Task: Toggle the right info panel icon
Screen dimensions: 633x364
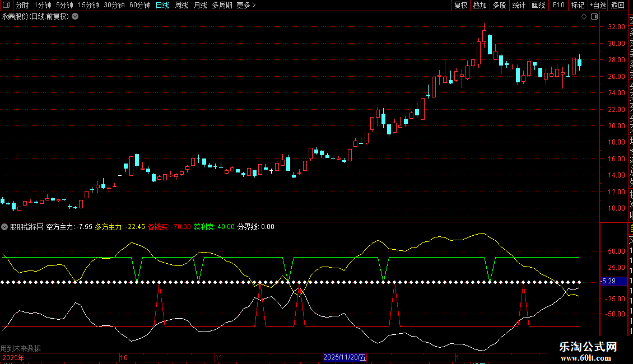Action: 594,17
